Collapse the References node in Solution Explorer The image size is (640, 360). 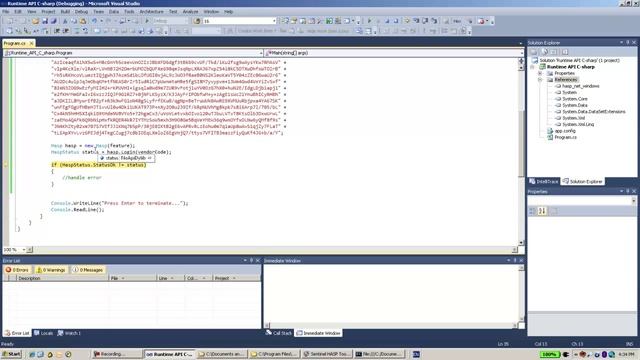(x=540, y=80)
